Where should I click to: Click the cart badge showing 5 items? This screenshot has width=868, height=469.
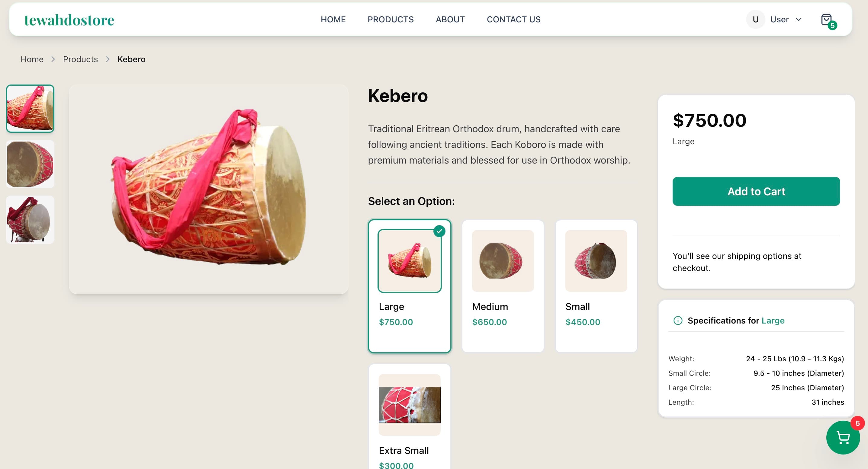coord(833,25)
